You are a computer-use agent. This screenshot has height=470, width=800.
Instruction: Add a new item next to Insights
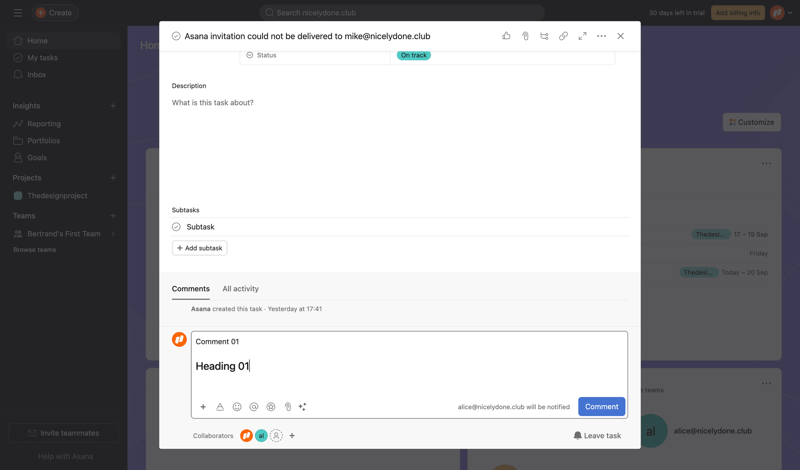[113, 106]
